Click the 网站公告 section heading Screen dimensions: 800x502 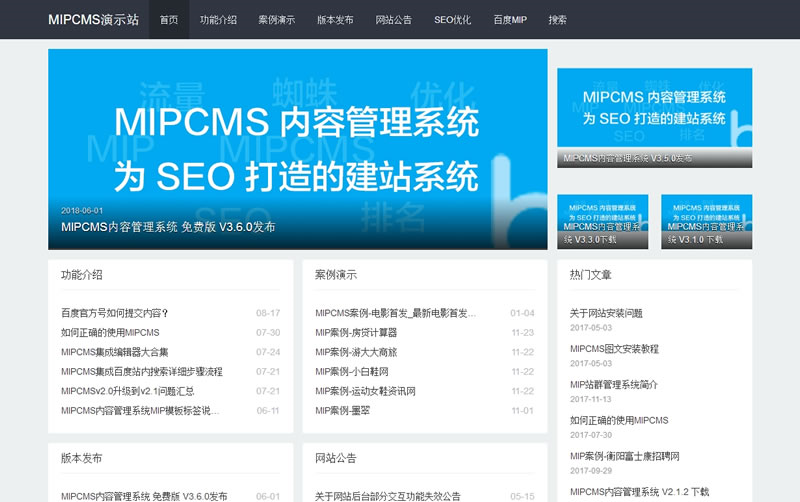(x=336, y=458)
